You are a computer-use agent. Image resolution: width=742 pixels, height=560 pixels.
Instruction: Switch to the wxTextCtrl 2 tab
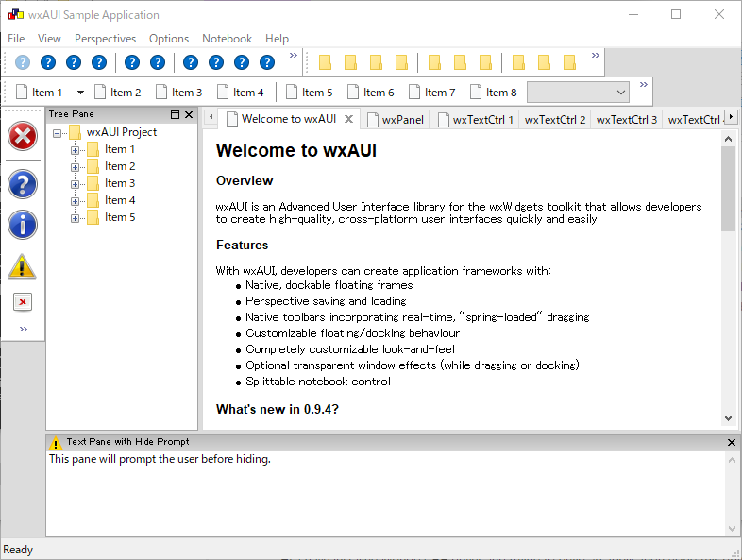pyautogui.click(x=554, y=120)
